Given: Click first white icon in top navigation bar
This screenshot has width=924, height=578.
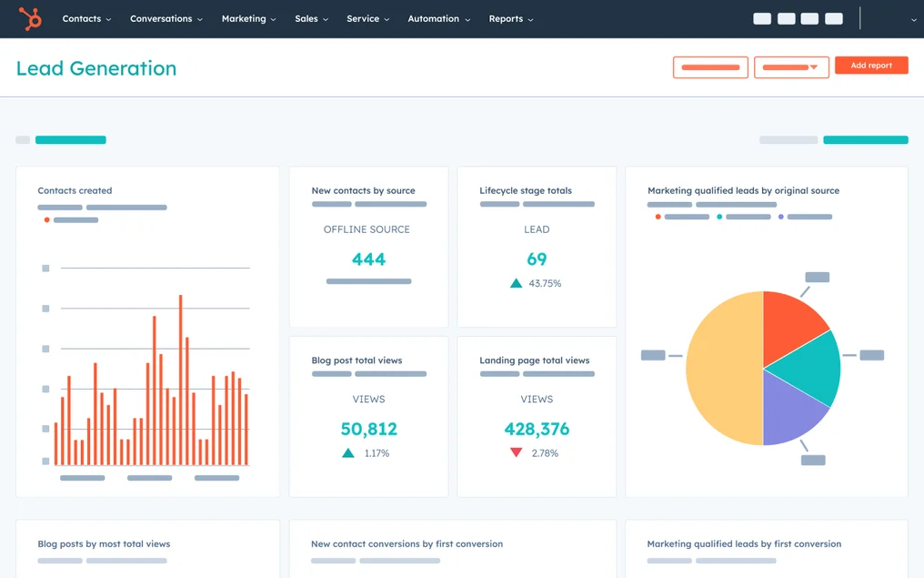Looking at the screenshot, I should pyautogui.click(x=762, y=18).
